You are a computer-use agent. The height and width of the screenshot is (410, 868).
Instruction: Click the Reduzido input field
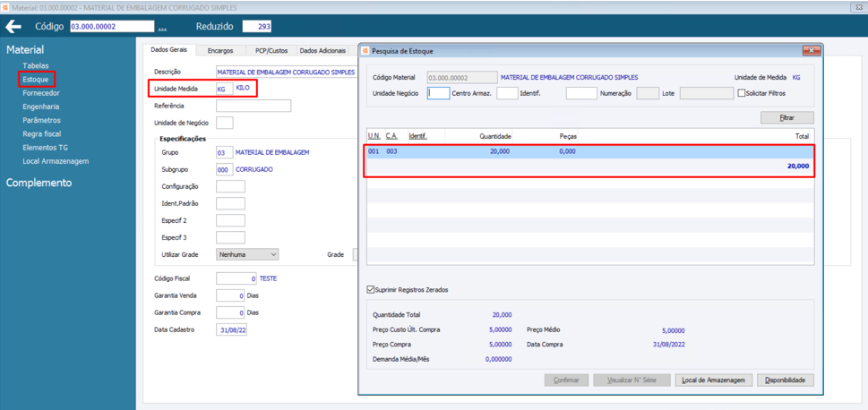[x=256, y=27]
